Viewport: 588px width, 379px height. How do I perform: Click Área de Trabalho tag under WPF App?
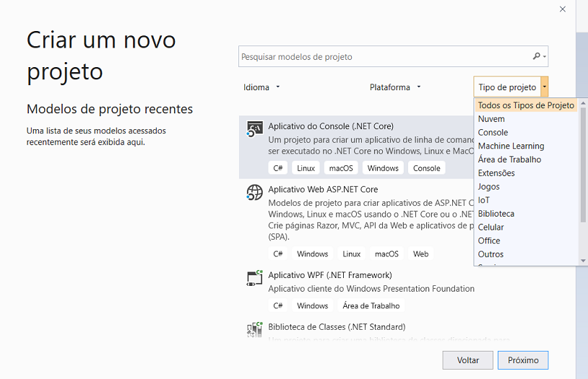click(371, 305)
